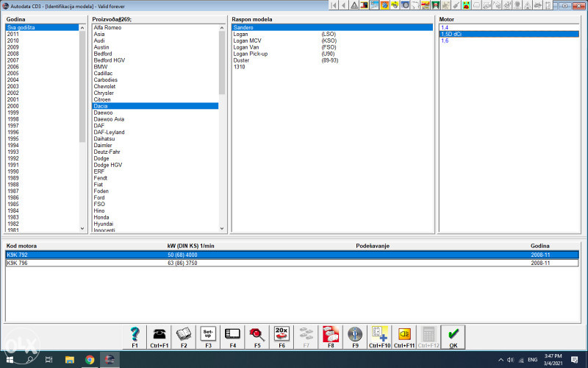Click the F9 information disc icon
The width and height of the screenshot is (588, 368).
(355, 337)
